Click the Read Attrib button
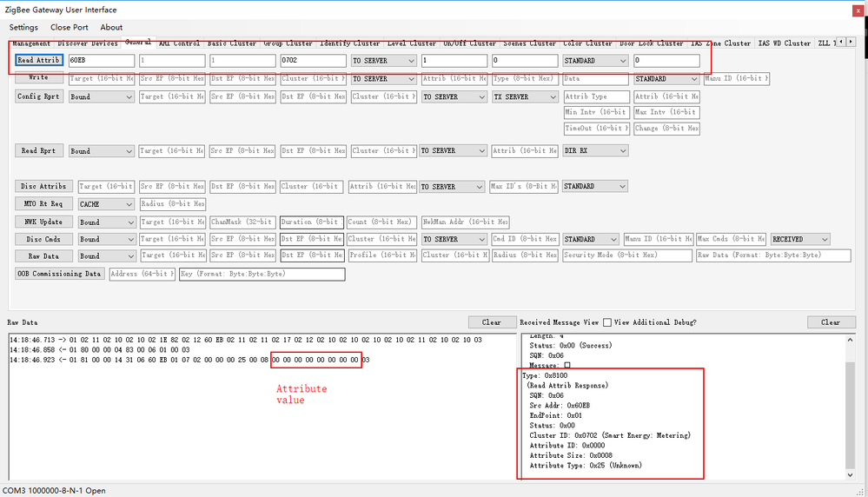The height and width of the screenshot is (497, 868). pyautogui.click(x=38, y=60)
